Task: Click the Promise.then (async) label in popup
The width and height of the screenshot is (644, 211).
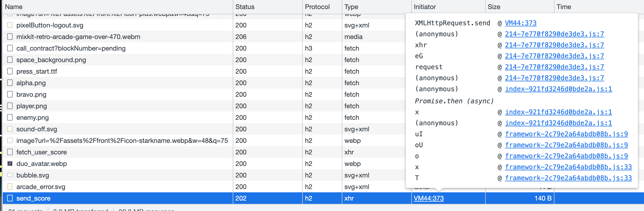Action: pyautogui.click(x=454, y=101)
